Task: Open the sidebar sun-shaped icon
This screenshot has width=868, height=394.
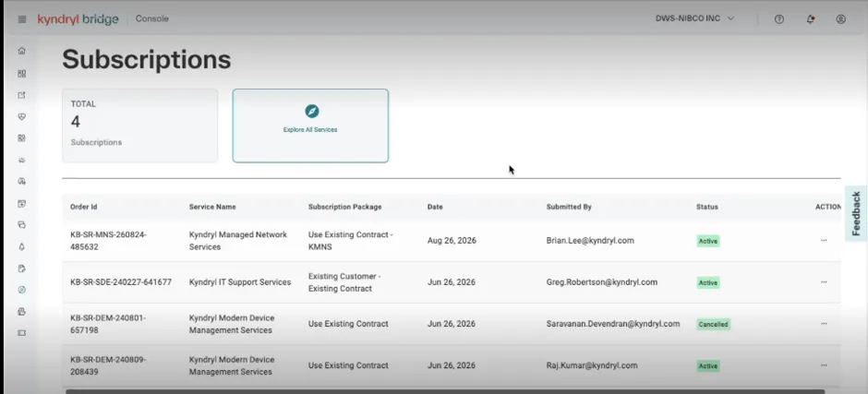Action: click(x=21, y=160)
